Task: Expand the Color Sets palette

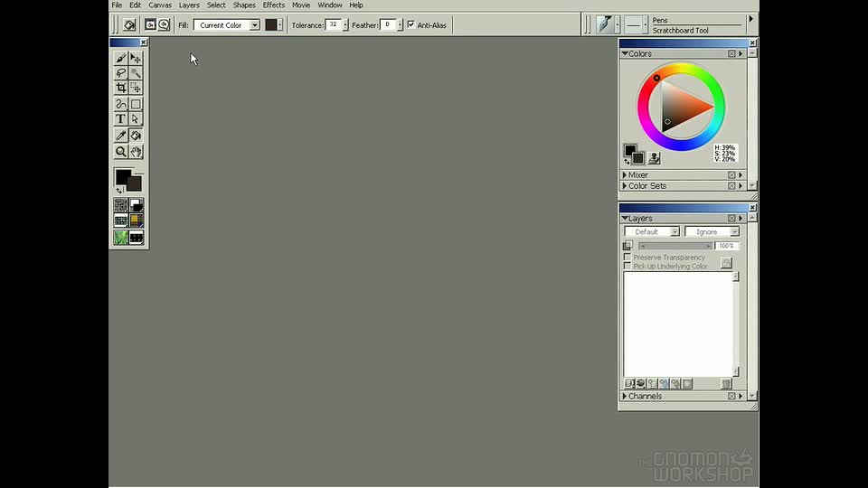Action: [x=625, y=186]
